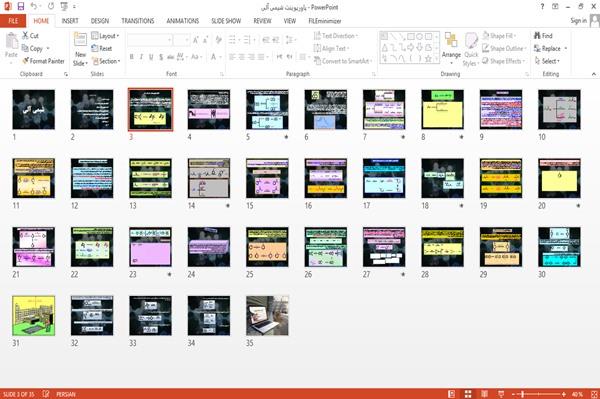The image size is (600, 399).
Task: Select slide 17 thumbnail
Action: 384,178
